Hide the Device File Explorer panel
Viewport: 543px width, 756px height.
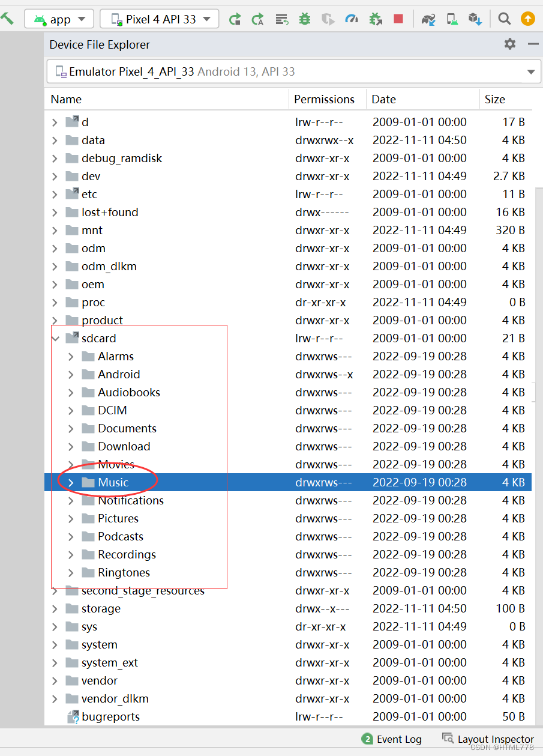point(533,44)
